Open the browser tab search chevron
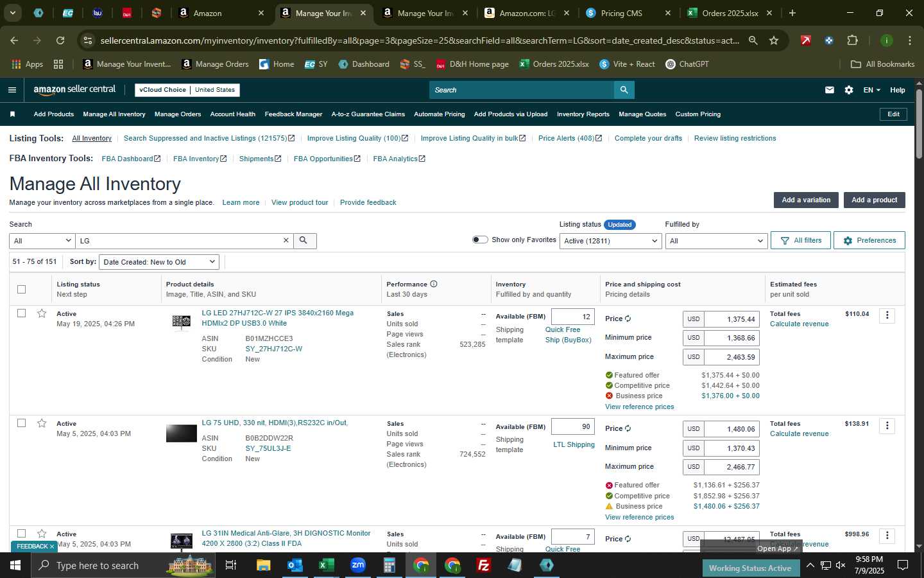The width and height of the screenshot is (924, 578). click(x=12, y=13)
